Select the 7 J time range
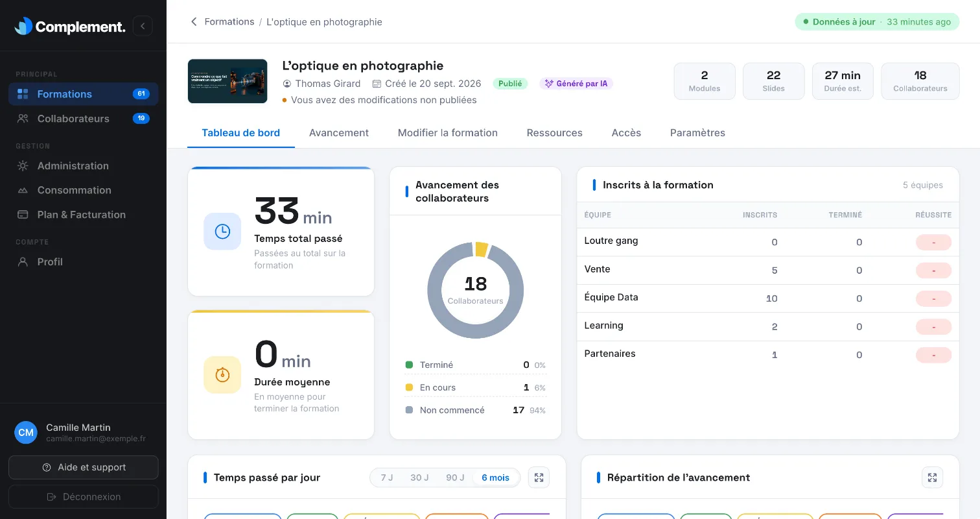Image resolution: width=980 pixels, height=519 pixels. [x=387, y=477]
